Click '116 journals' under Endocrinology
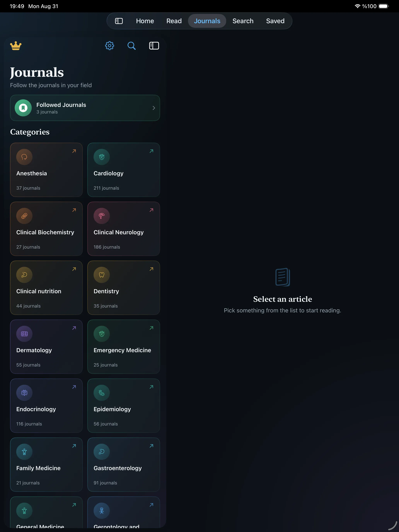The image size is (399, 532). [29, 424]
